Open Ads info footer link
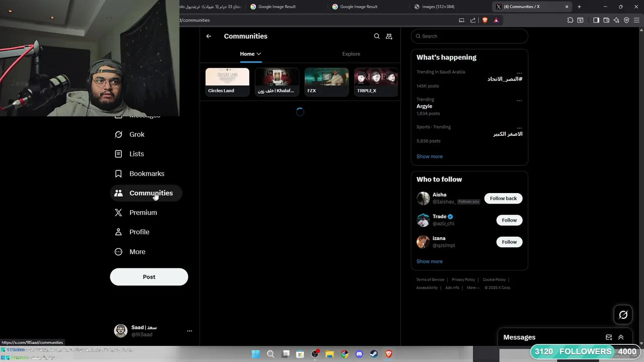Viewport: 644px width, 362px height. (452, 288)
